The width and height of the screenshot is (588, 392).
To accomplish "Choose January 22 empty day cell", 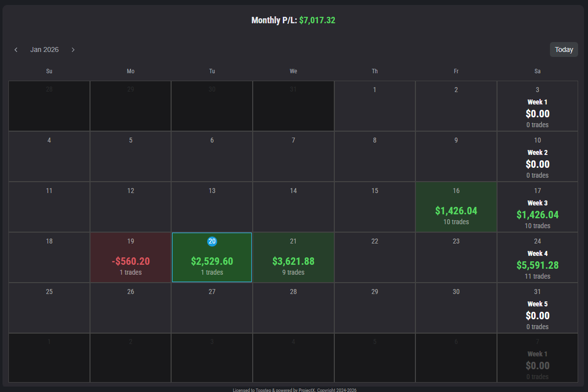I will 375,257.
